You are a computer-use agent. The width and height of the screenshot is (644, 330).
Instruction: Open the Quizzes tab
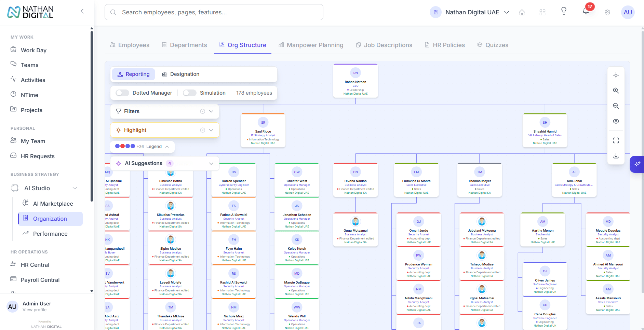pos(493,45)
